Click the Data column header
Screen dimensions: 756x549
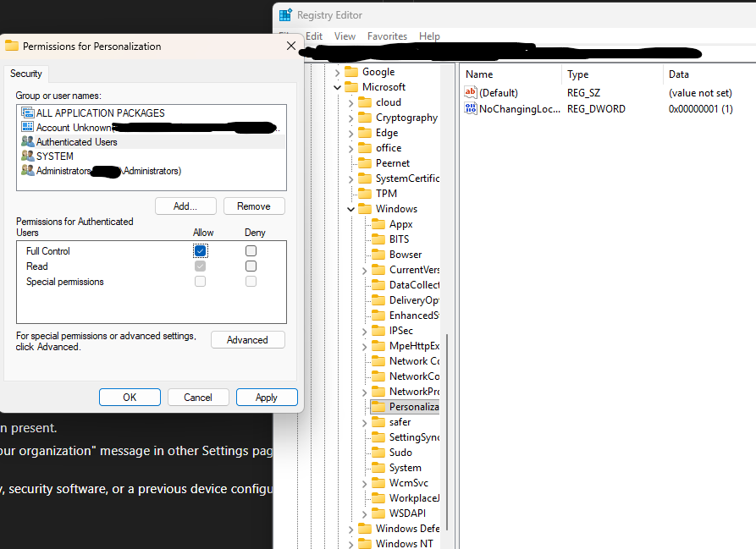(x=709, y=74)
